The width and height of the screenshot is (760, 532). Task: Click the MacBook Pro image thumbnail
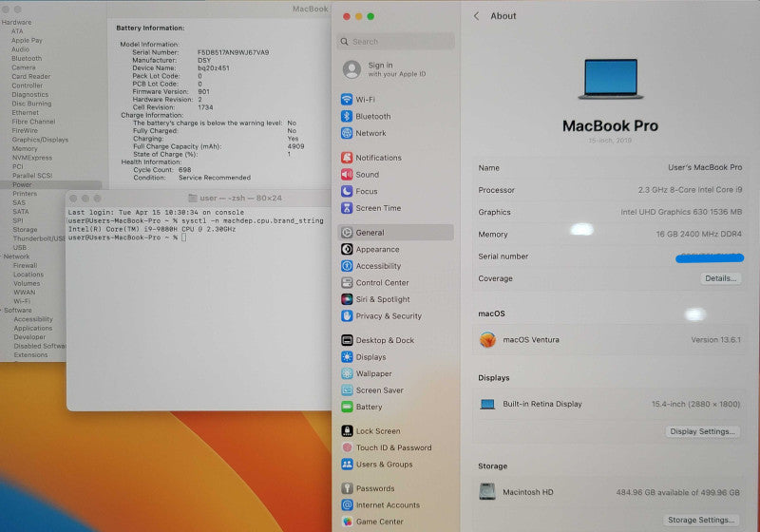611,79
